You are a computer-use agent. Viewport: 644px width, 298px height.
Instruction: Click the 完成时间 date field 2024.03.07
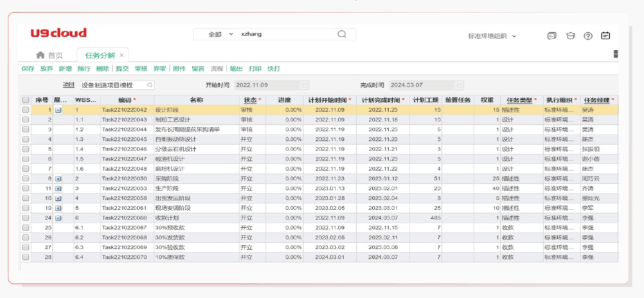[x=426, y=85]
